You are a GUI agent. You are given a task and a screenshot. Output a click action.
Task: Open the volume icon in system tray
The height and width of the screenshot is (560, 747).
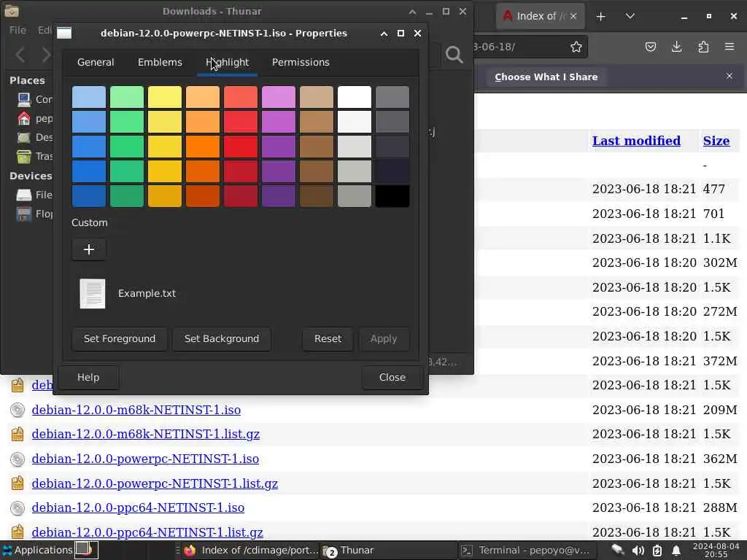click(x=638, y=551)
